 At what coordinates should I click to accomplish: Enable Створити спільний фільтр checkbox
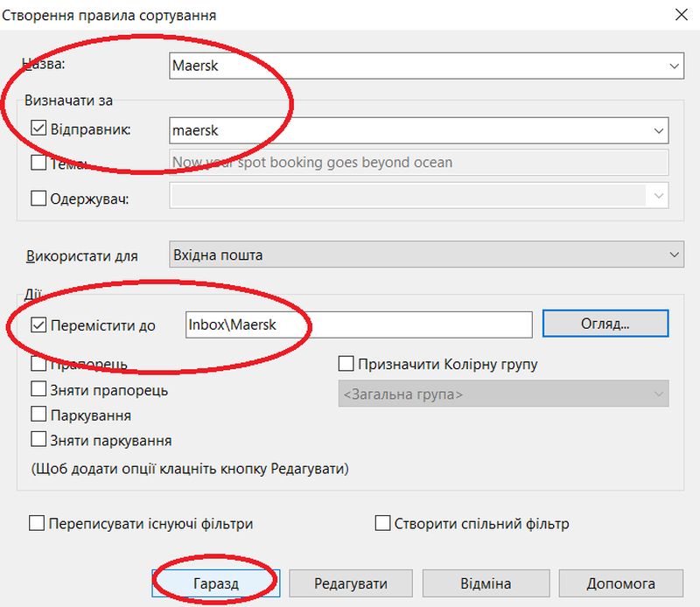point(382,523)
